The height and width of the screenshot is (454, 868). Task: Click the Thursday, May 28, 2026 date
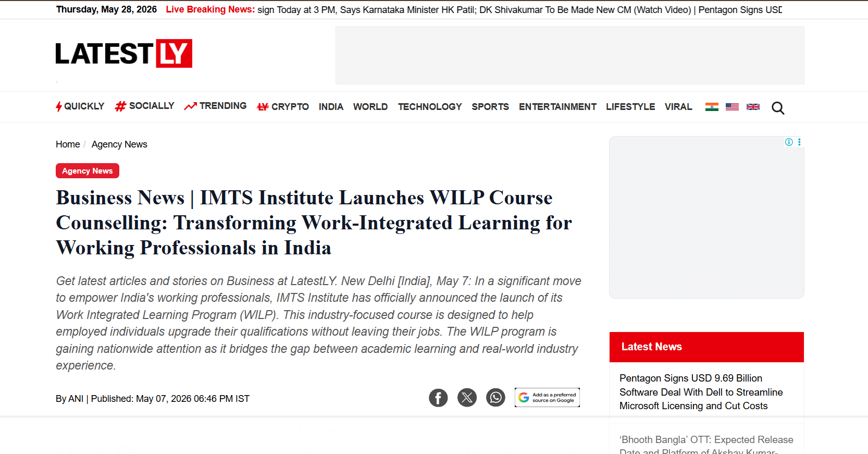[106, 9]
